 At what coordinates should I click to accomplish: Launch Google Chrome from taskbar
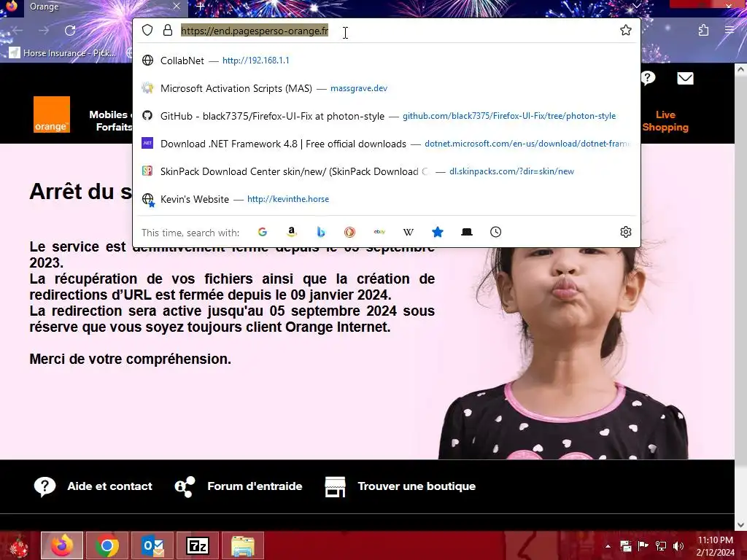[x=107, y=545]
